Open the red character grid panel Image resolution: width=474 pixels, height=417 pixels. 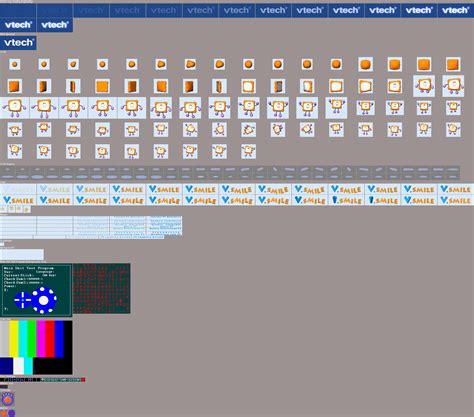point(101,288)
